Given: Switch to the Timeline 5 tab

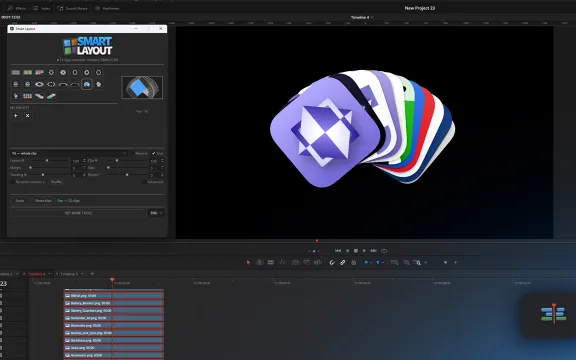Looking at the screenshot, I should coord(69,274).
